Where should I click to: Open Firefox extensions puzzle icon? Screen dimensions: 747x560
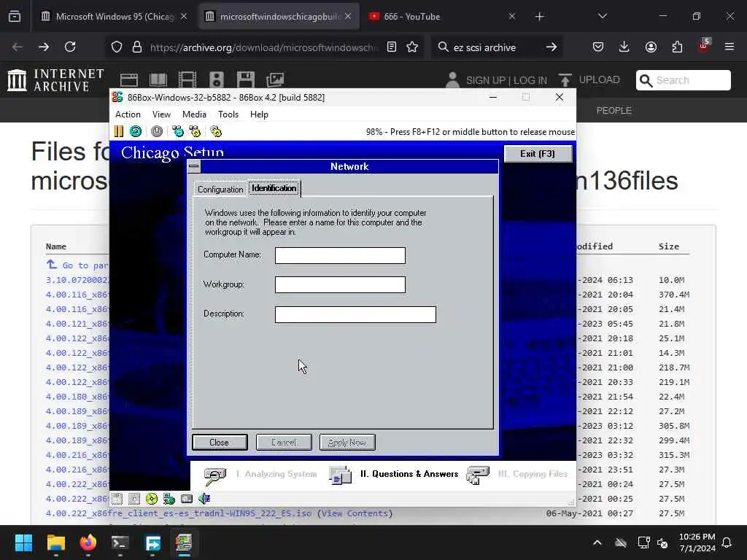(x=677, y=47)
